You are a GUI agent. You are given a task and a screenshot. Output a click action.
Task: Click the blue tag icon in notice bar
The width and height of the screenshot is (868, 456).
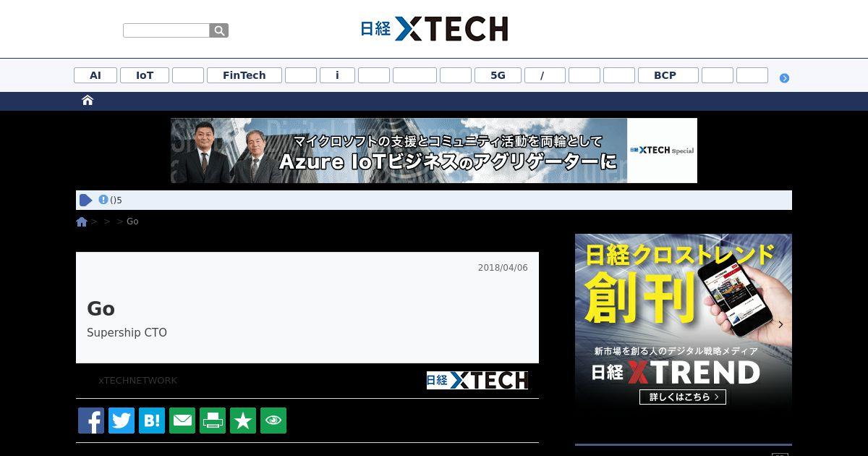[86, 200]
